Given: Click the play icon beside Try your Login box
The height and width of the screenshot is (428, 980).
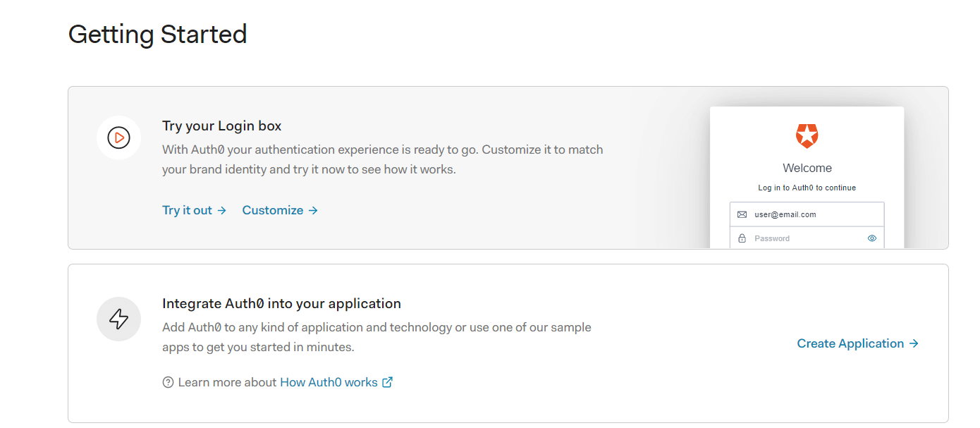Looking at the screenshot, I should (x=118, y=137).
